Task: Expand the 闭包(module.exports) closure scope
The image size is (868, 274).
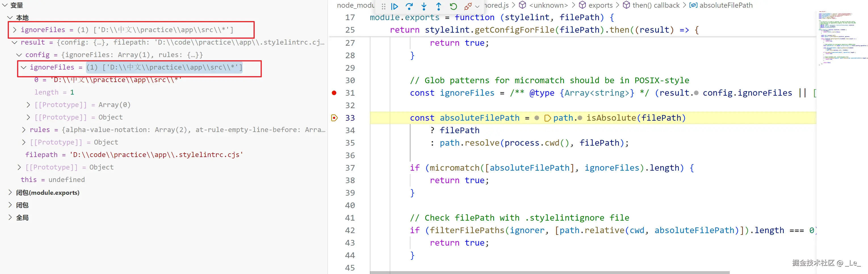Action: click(10, 192)
